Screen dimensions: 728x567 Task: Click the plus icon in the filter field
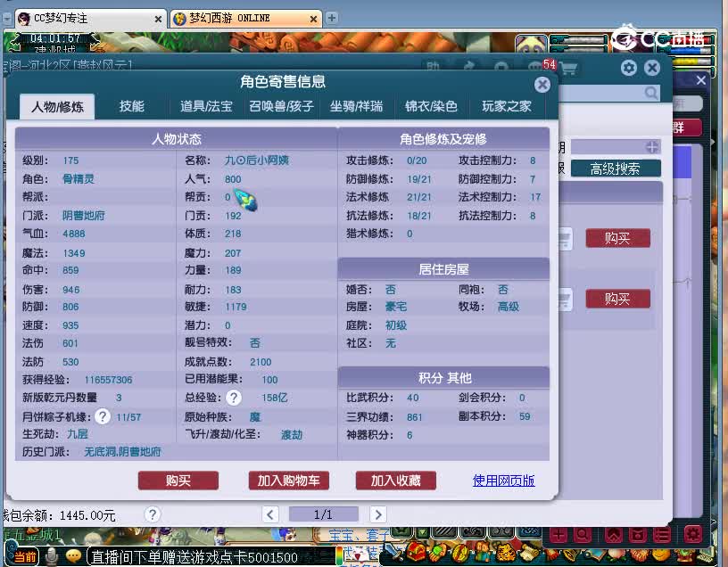[652, 147]
